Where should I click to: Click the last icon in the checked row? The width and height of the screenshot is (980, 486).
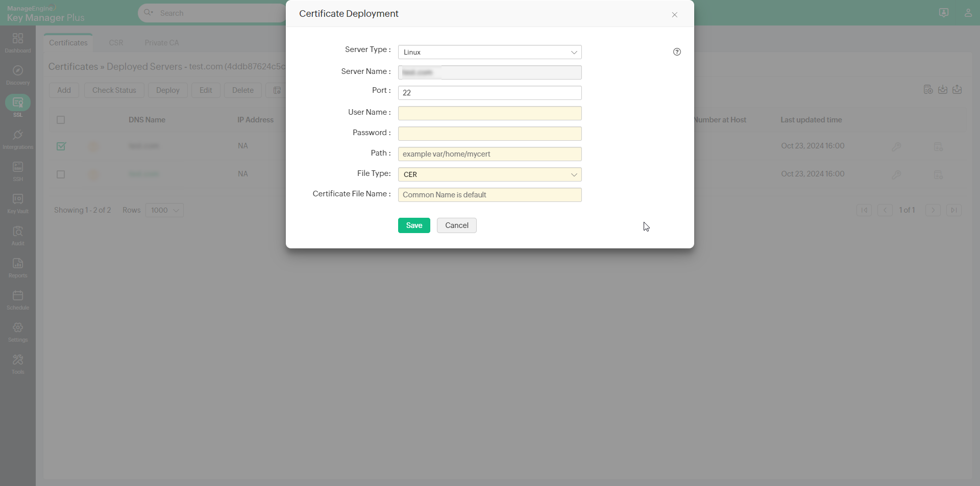[x=938, y=147]
